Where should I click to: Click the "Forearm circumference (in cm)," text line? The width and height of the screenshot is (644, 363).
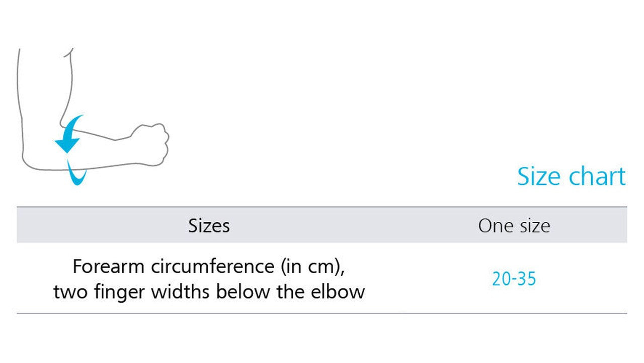tap(209, 266)
